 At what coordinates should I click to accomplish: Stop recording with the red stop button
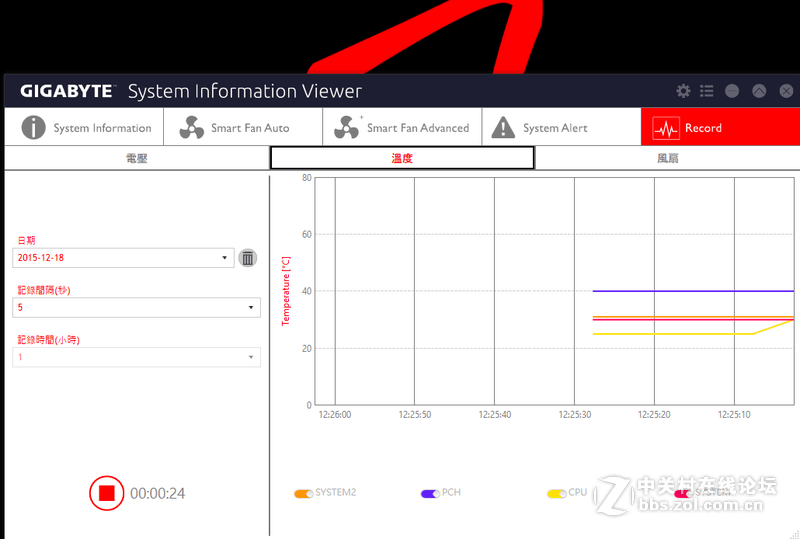click(x=107, y=493)
